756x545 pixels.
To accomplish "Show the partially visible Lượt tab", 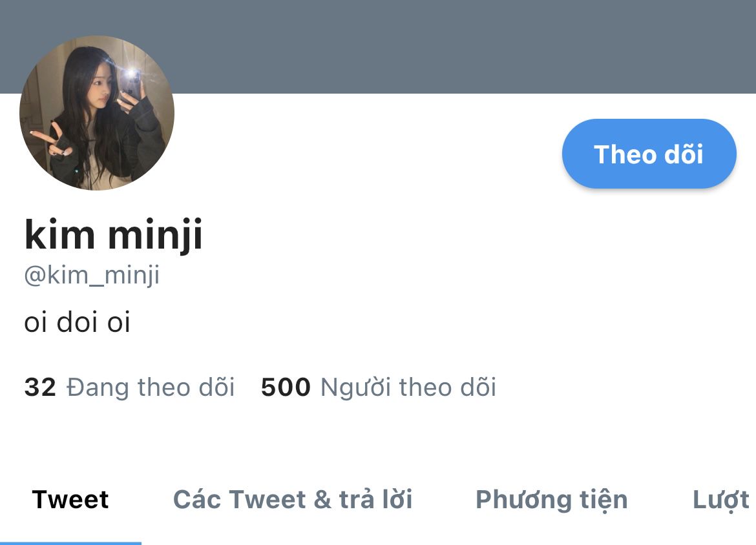I will tap(721, 500).
